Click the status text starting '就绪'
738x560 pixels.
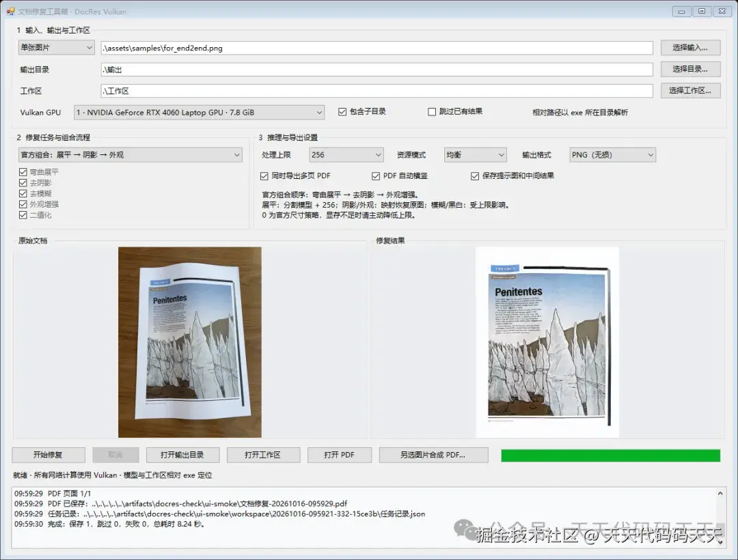click(x=113, y=475)
